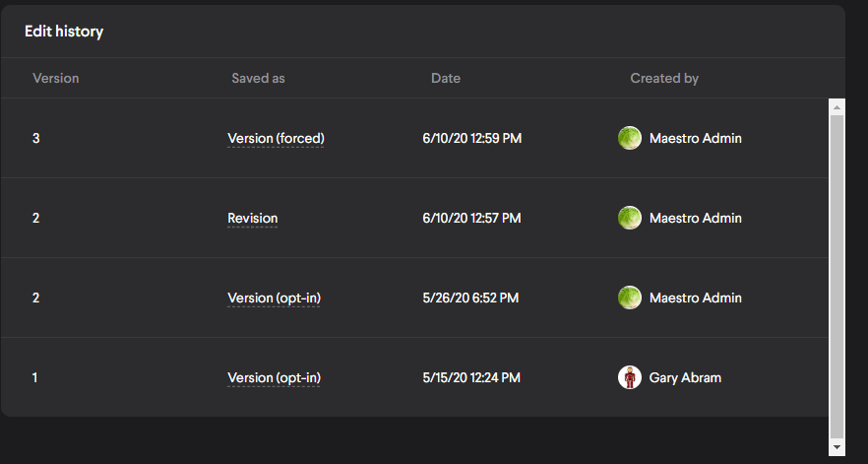
Task: Click Maestro Admin avatar on 5/26/20 row
Action: 629,298
